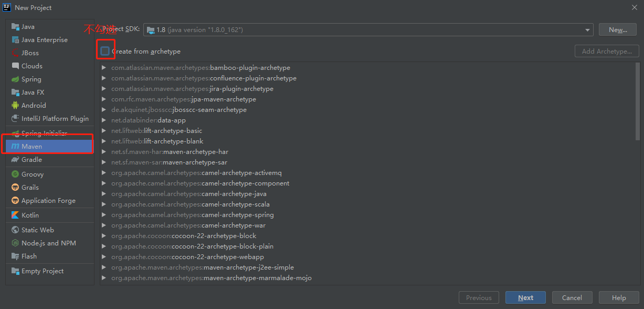Click the Static Web globe icon

pyautogui.click(x=15, y=230)
